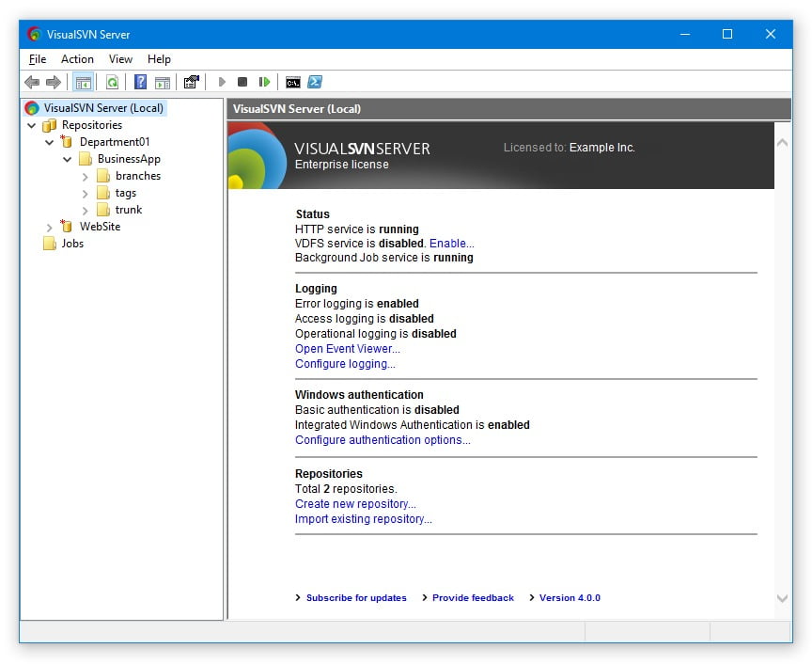812x664 pixels.
Task: Click Create new repository... link
Action: [x=355, y=503]
